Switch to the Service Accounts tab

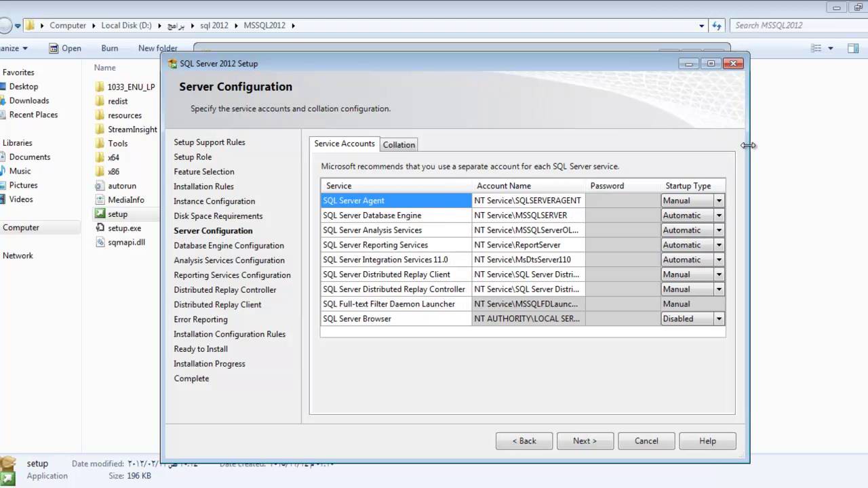pyautogui.click(x=344, y=144)
